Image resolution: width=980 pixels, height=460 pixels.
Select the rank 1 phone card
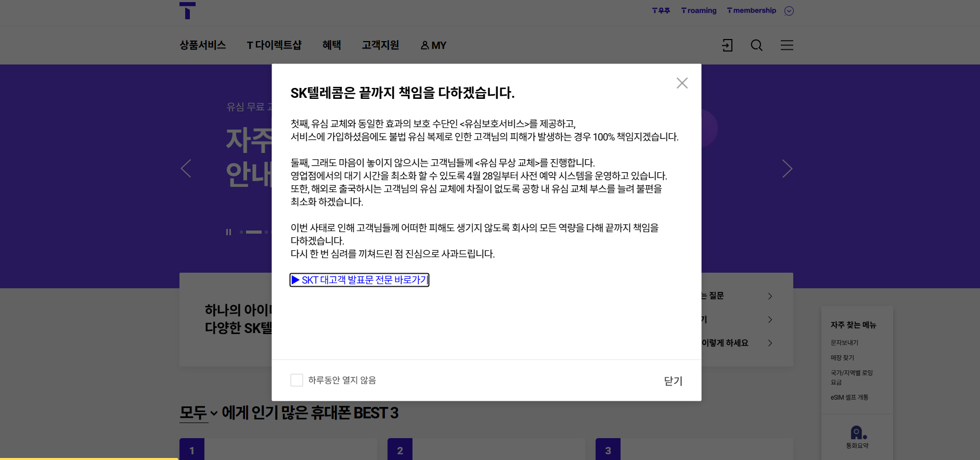(x=278, y=449)
